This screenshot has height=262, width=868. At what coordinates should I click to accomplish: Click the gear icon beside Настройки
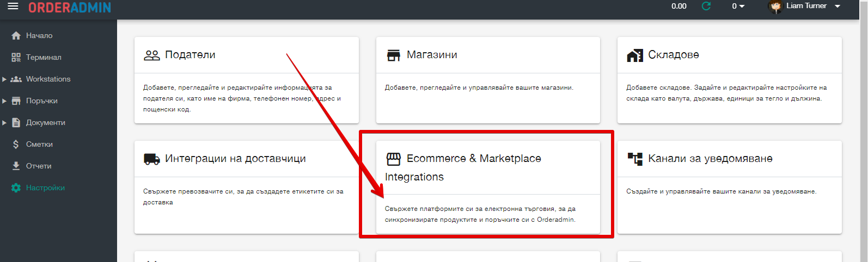(16, 188)
